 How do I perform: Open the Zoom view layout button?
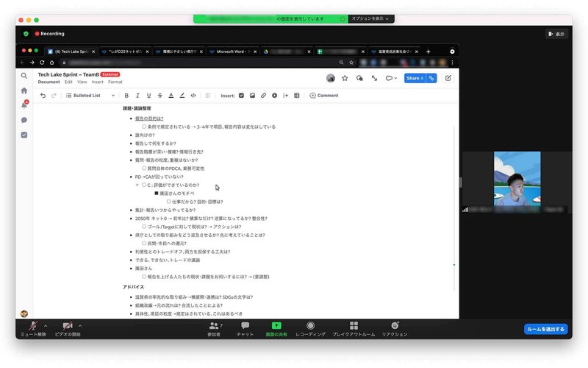click(556, 34)
